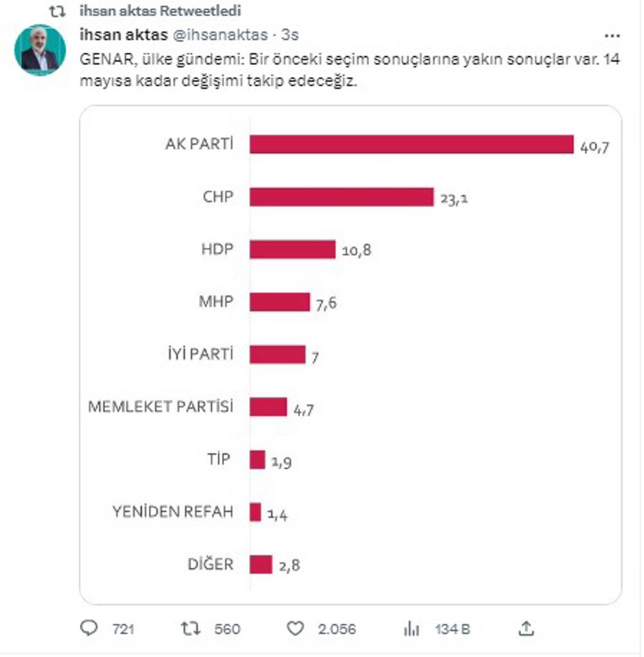This screenshot has height=657, width=644.
Task: Click the @ihsanaktas handle
Action: coord(218,36)
